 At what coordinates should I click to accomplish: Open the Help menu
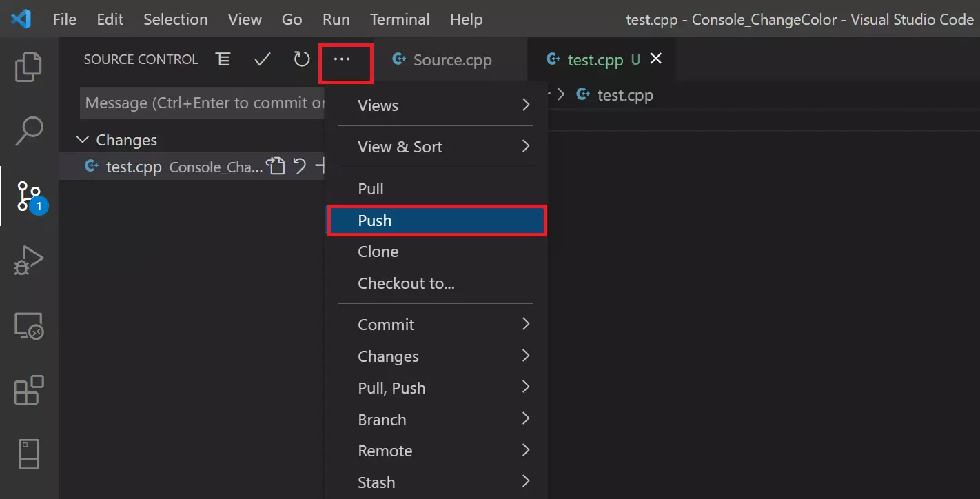pos(467,19)
